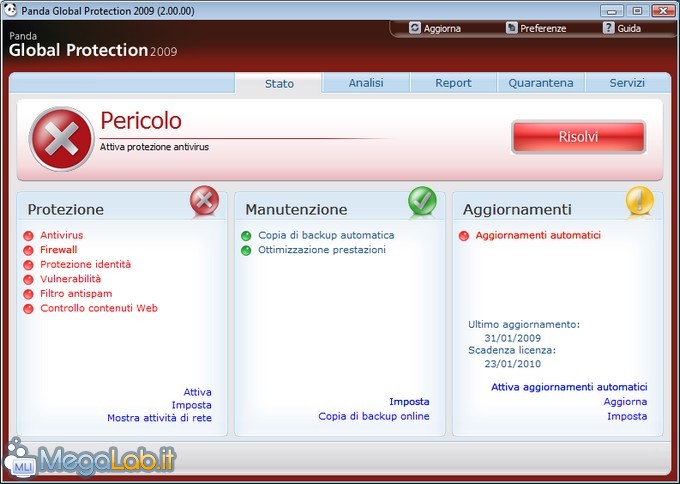Click the Attiva protezione antivirus message
Viewport: 680px width, 484px height.
(154, 147)
